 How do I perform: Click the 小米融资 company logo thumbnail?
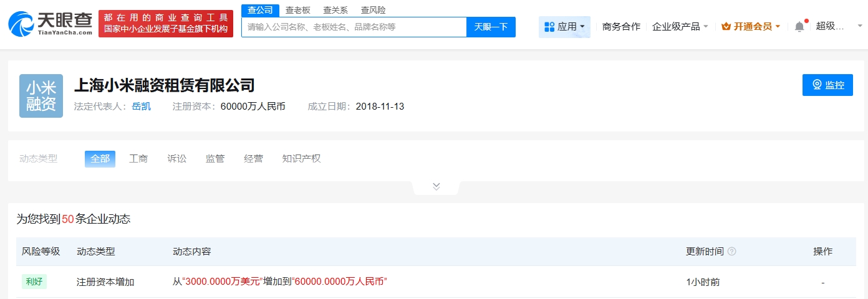pyautogui.click(x=41, y=96)
